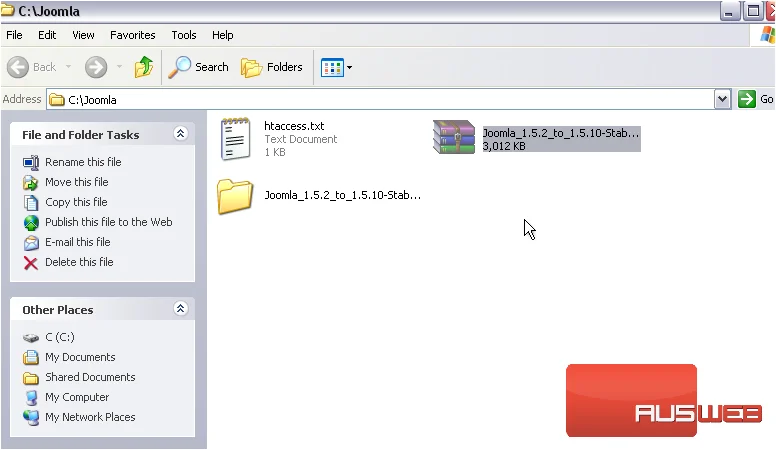Open My Documents link
Screen dimensions: 776x450
(80, 357)
